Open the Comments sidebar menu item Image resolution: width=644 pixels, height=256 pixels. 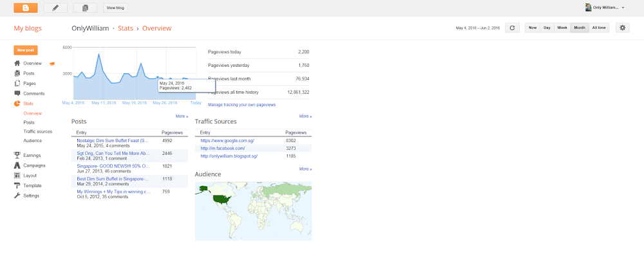[33, 93]
